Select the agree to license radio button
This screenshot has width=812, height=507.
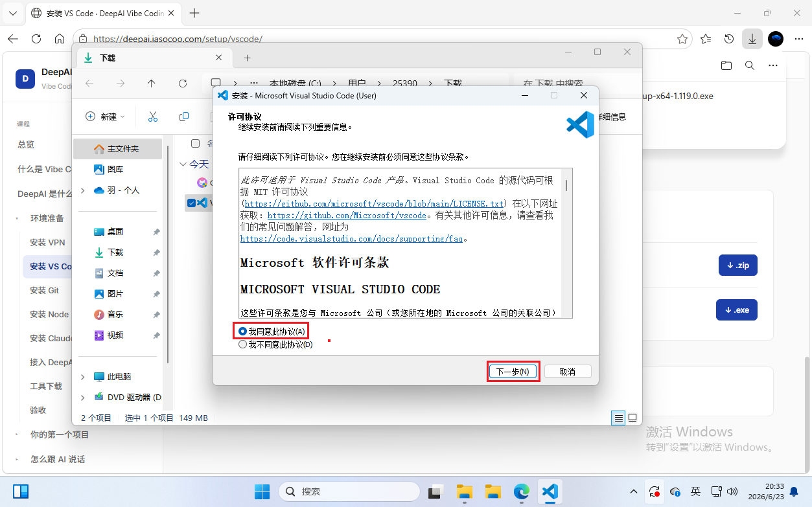point(242,332)
